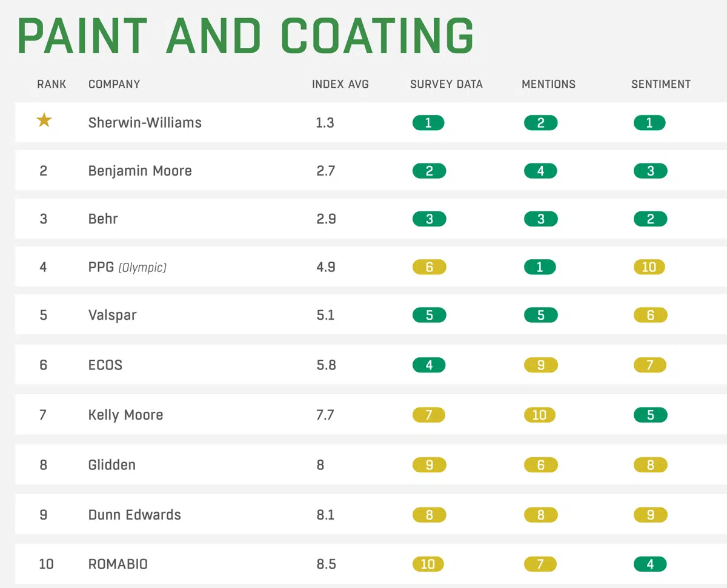
Task: Click Glidden sentiment badge
Action: click(651, 465)
